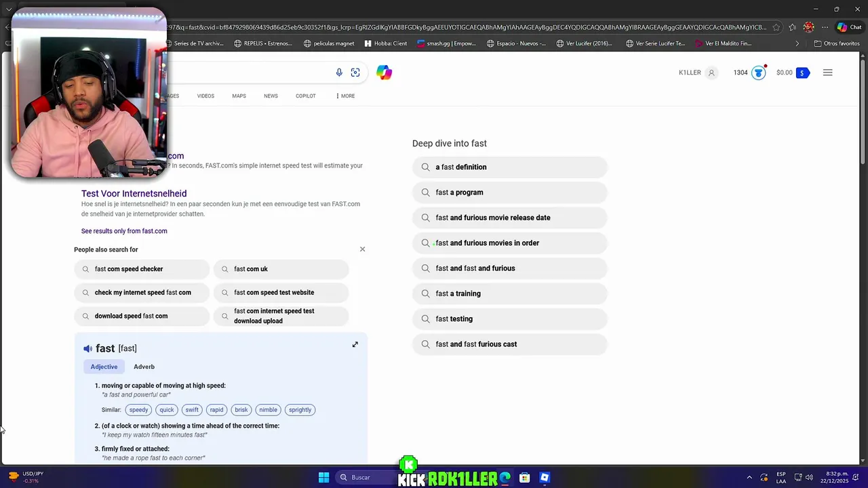Open the Ver El Maldito Fin bookmark
This screenshot has width=868, height=488.
724,43
